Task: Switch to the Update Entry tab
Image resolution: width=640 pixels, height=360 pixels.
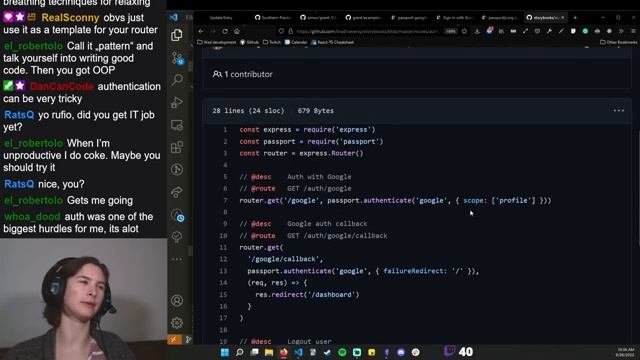Action: 221,18
